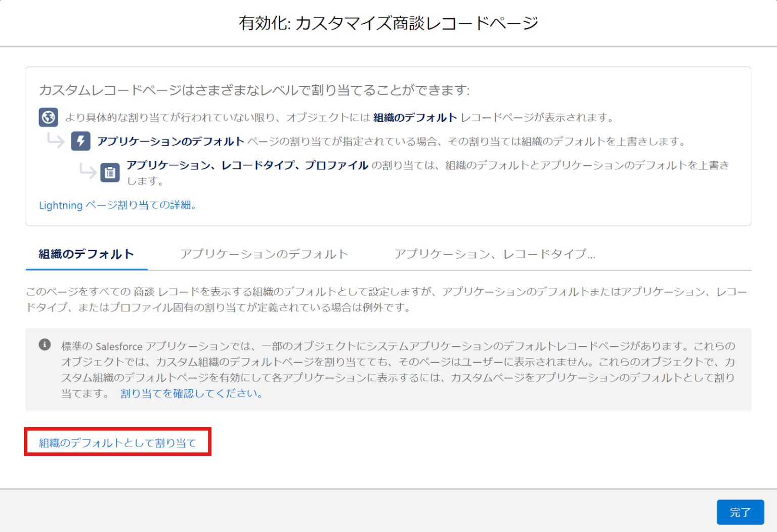Click the info icon in the notice box

46,344
